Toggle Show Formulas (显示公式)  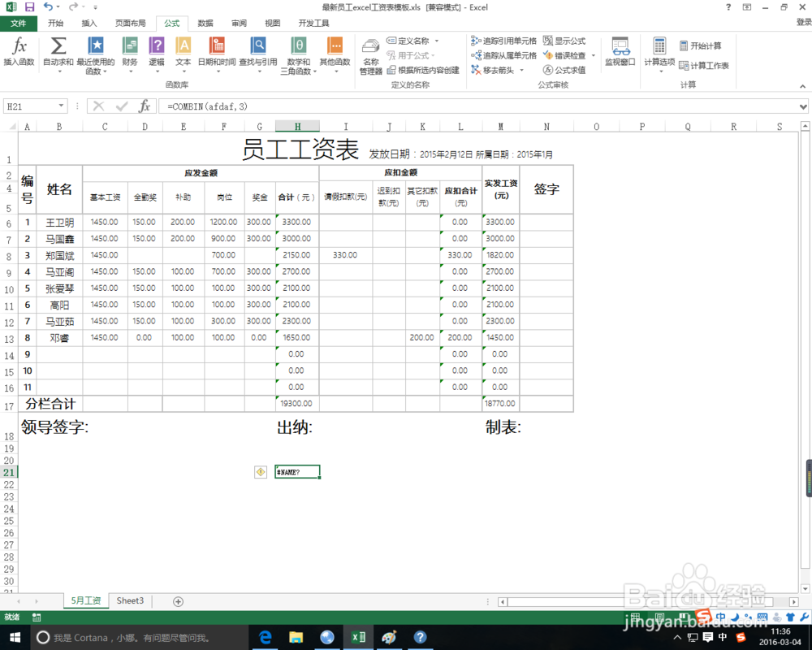click(x=566, y=41)
